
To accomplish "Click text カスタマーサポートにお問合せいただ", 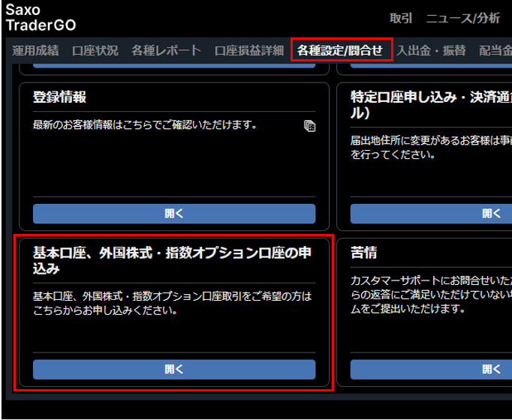I will (431, 280).
